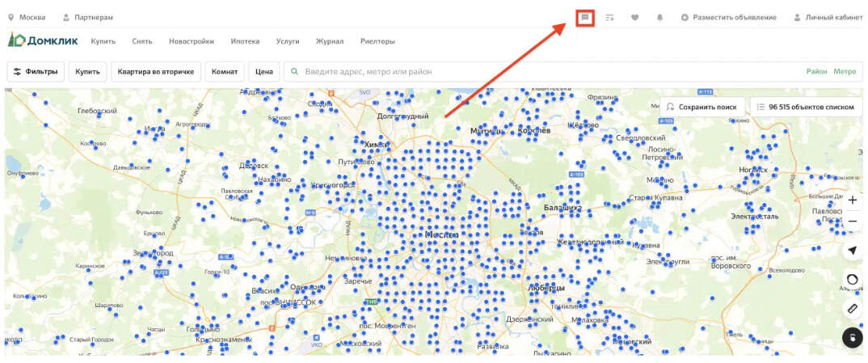The image size is (868, 363).
Task: Show 96 515 объектов списком
Action: (x=804, y=107)
